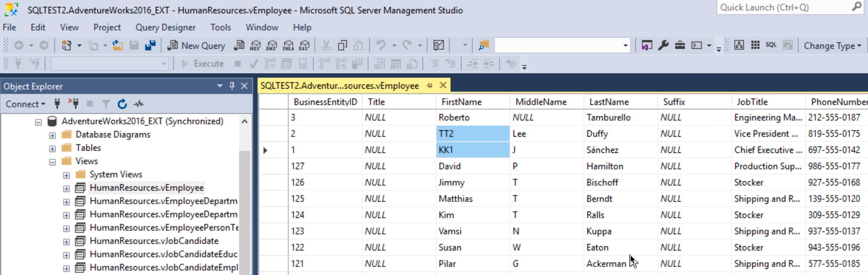Viewport: 868px width, 275px height.
Task: Expand the HumanResources.vEmployee view node
Action: point(66,188)
